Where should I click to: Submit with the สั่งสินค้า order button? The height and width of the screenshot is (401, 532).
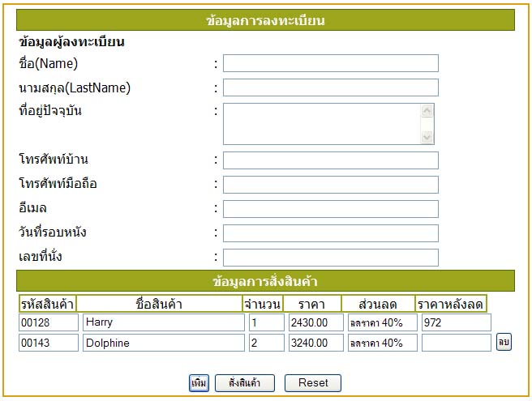[x=245, y=382]
